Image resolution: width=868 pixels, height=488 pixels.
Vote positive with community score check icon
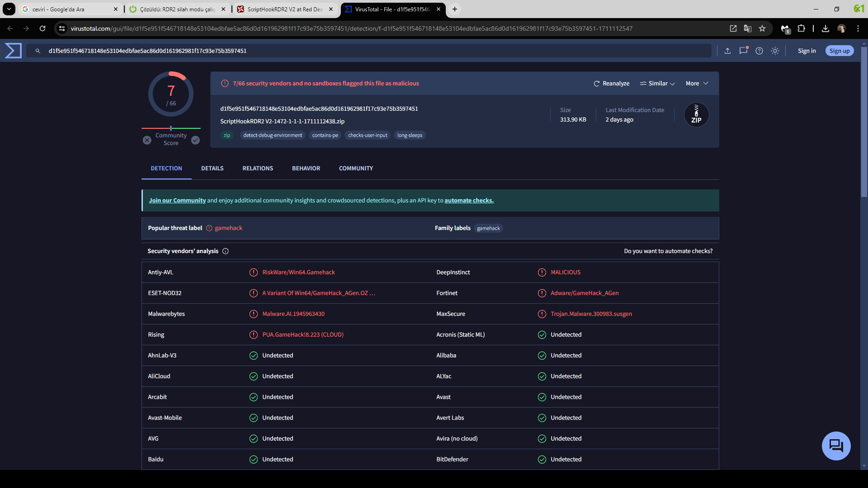[x=195, y=140]
